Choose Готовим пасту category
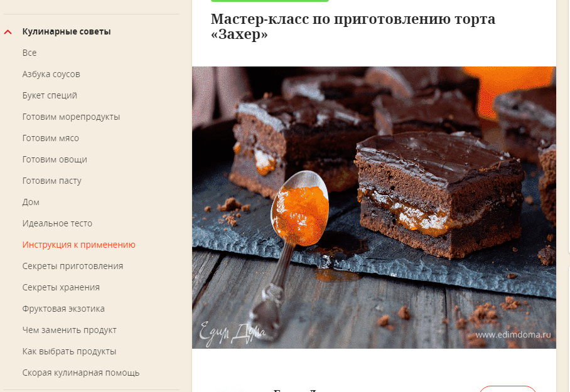This screenshot has width=570, height=392. click(52, 181)
